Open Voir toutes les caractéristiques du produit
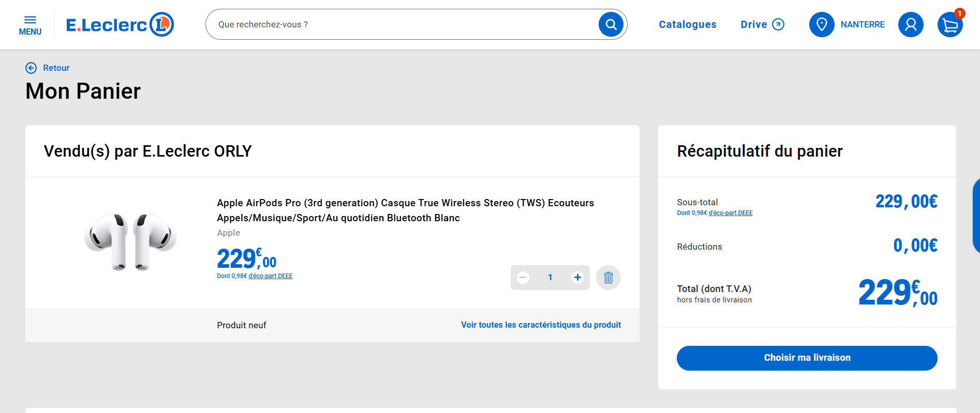 541,325
